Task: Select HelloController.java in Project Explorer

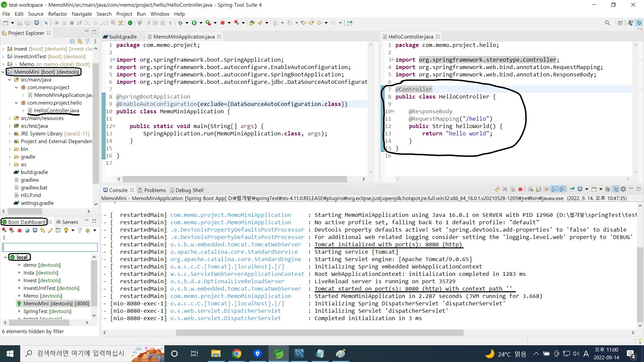Action: (56, 111)
